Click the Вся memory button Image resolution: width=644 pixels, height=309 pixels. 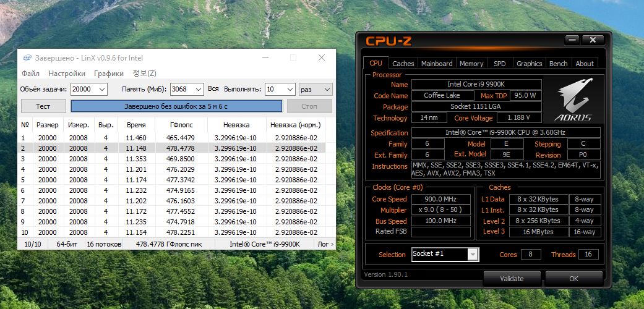(213, 89)
